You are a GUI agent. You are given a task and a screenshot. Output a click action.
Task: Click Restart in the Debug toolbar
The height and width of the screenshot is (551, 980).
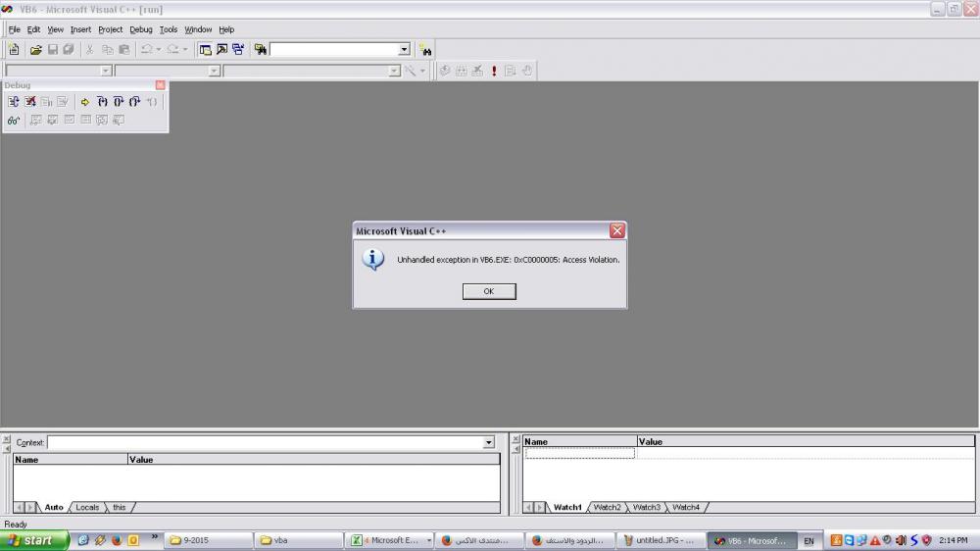click(x=14, y=102)
